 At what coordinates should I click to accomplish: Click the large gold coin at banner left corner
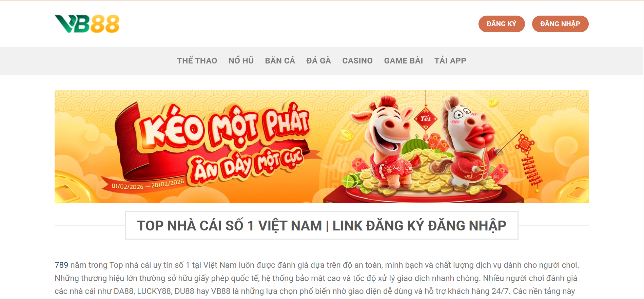pos(70,188)
